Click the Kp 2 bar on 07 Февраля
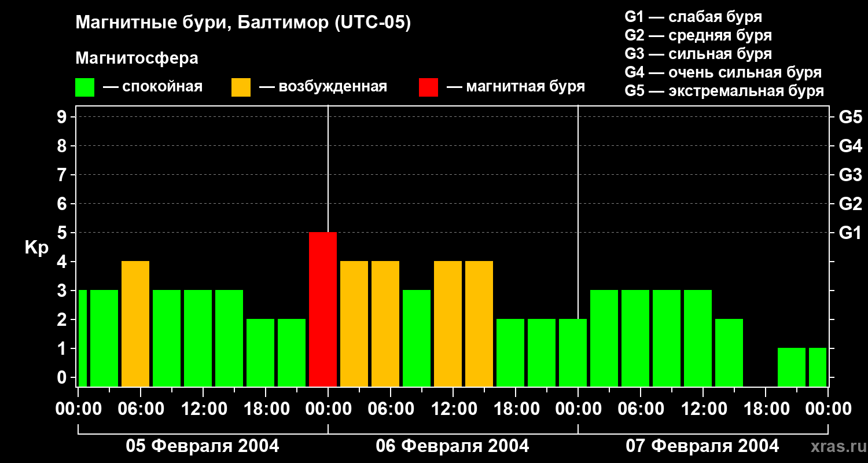The image size is (868, 463). click(x=729, y=352)
